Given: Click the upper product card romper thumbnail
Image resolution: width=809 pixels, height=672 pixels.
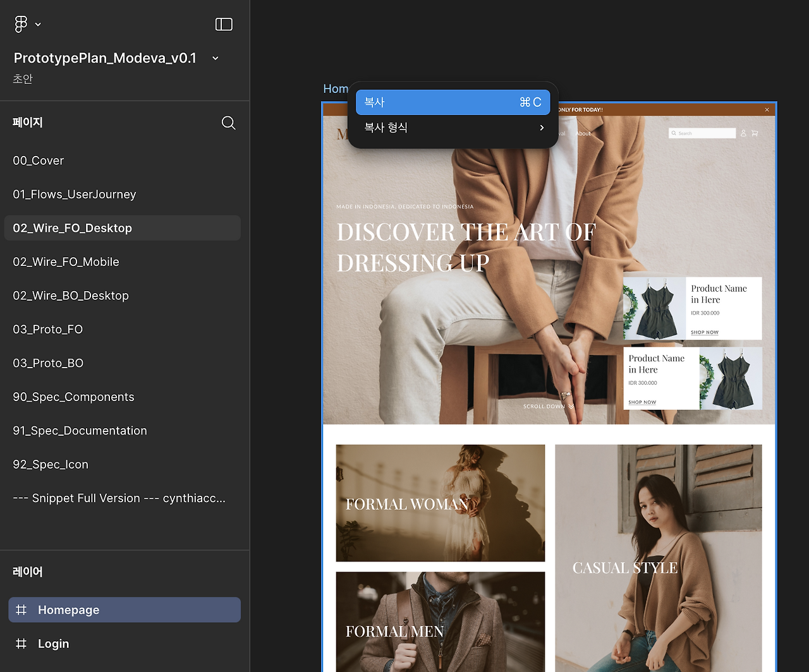Looking at the screenshot, I should pyautogui.click(x=655, y=309).
